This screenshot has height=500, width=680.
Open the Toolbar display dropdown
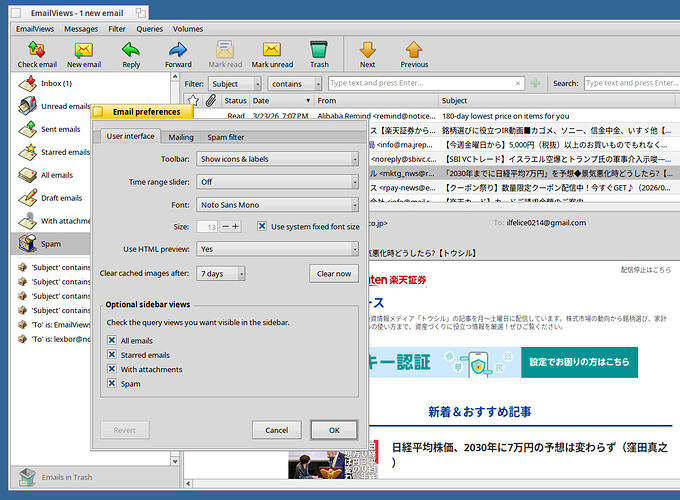coord(278,159)
